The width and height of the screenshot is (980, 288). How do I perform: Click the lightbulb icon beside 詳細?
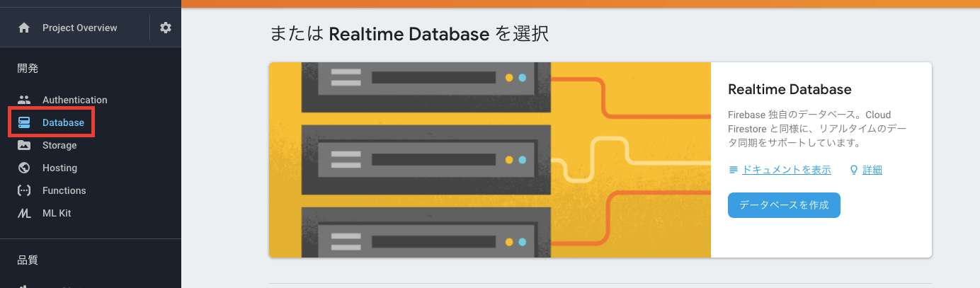pos(853,170)
